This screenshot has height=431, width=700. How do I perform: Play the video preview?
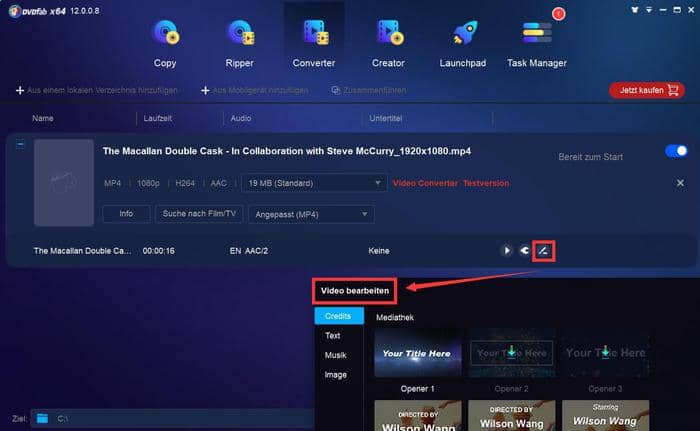coord(507,251)
